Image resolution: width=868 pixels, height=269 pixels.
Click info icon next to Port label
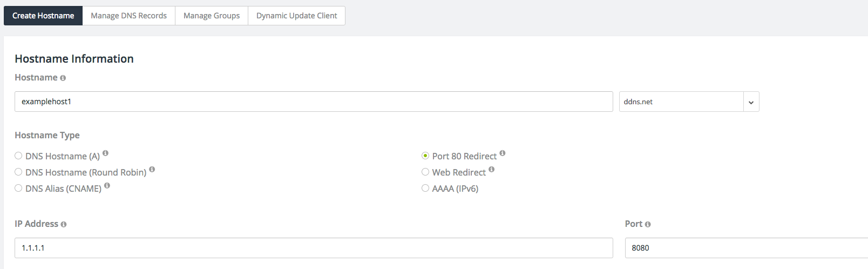coord(648,225)
